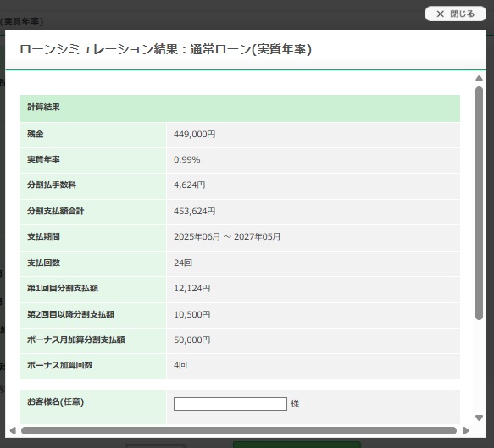Click the vertical scrollbar down arrow

479,418
